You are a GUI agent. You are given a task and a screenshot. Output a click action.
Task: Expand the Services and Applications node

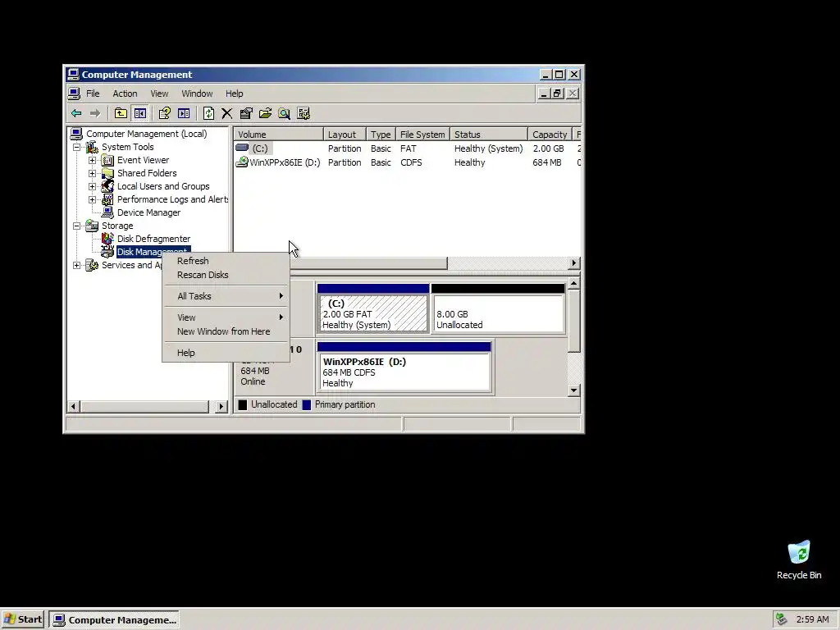[x=77, y=265]
